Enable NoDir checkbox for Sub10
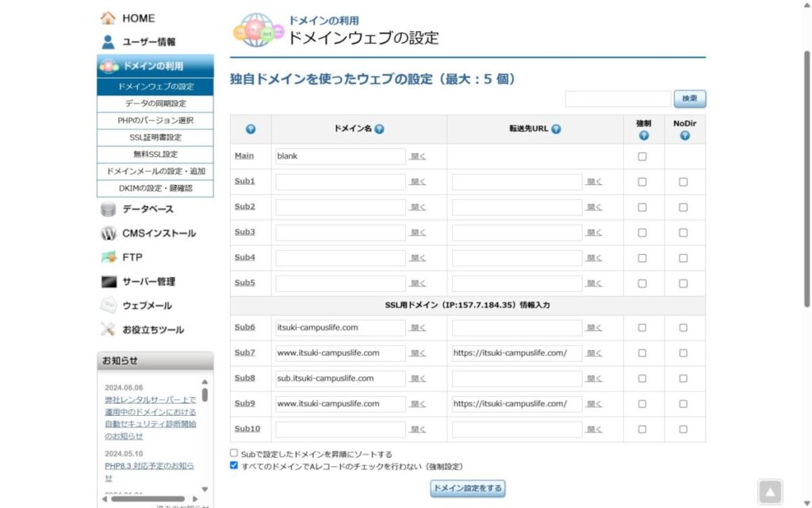 point(683,429)
